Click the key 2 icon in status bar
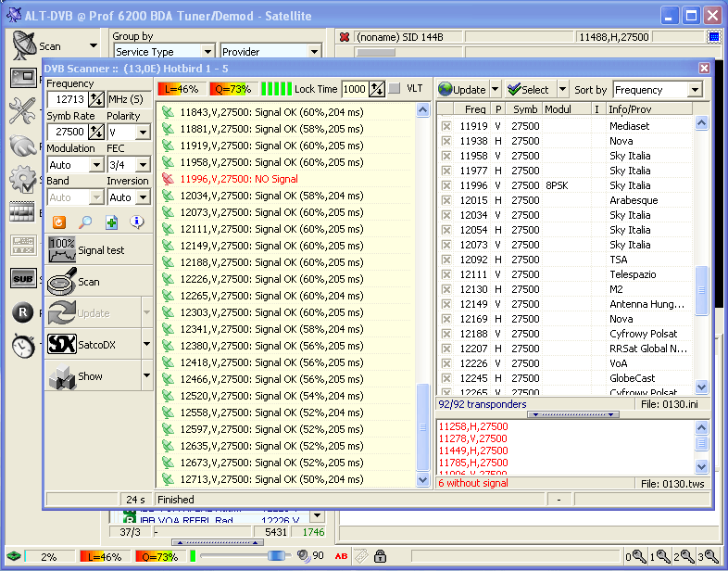Screen dimensions: 728x571 [x=686, y=556]
